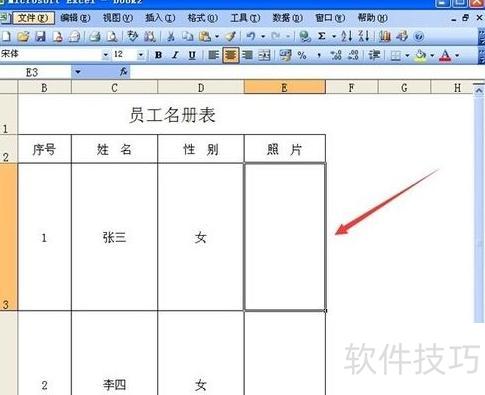Toggle underline formatting

click(x=192, y=55)
